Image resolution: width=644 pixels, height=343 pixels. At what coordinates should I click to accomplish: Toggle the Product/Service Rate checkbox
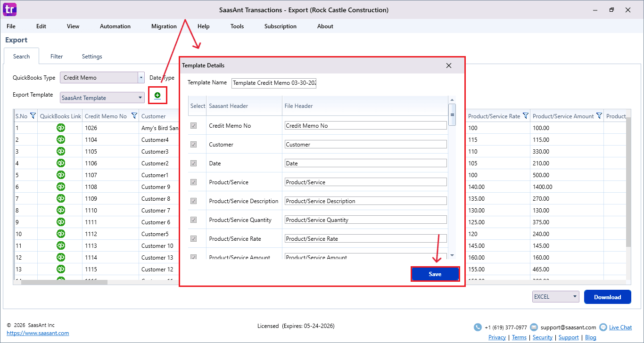click(x=193, y=239)
